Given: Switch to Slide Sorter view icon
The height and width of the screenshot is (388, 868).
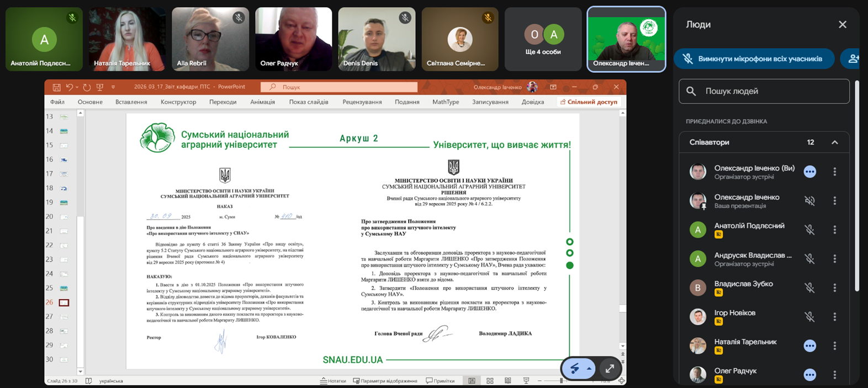Looking at the screenshot, I should (x=490, y=381).
